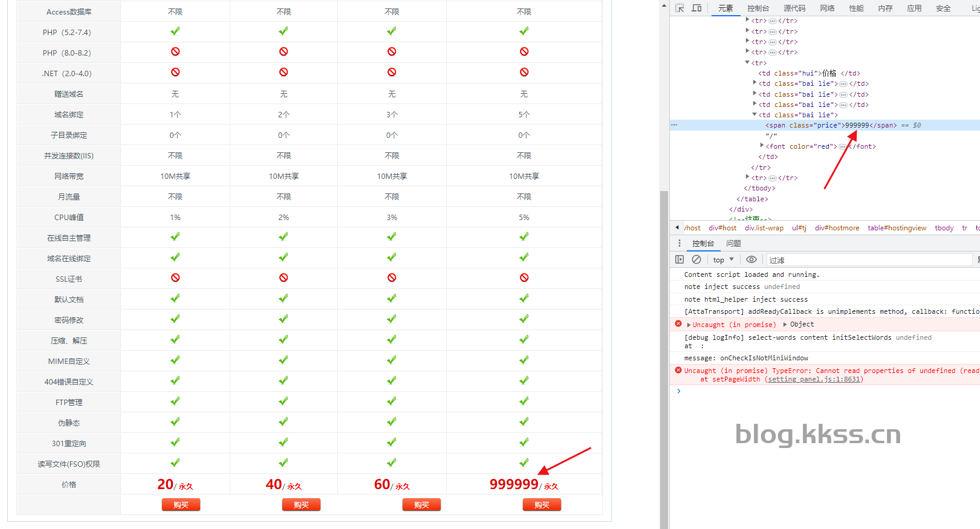The width and height of the screenshot is (980, 529).
Task: Expand the Uncaught (in promise) Object error
Action: (x=689, y=325)
